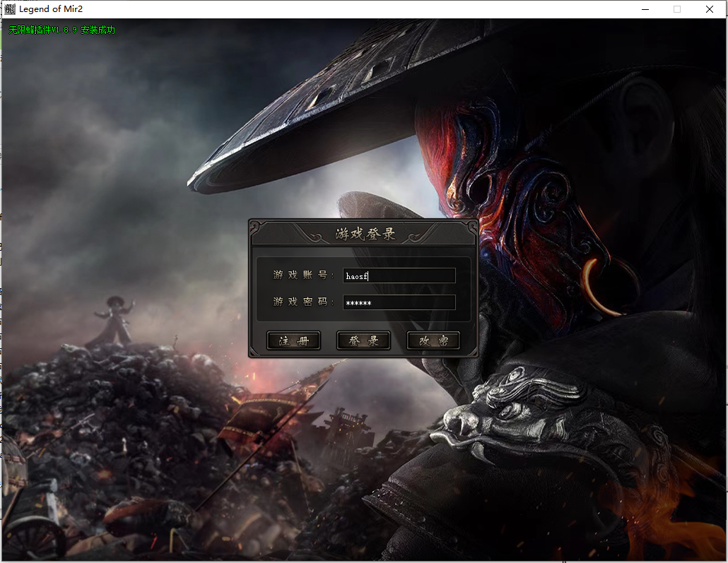
Task: Click the Legend of Mir2 title bar icon
Action: pos(10,9)
